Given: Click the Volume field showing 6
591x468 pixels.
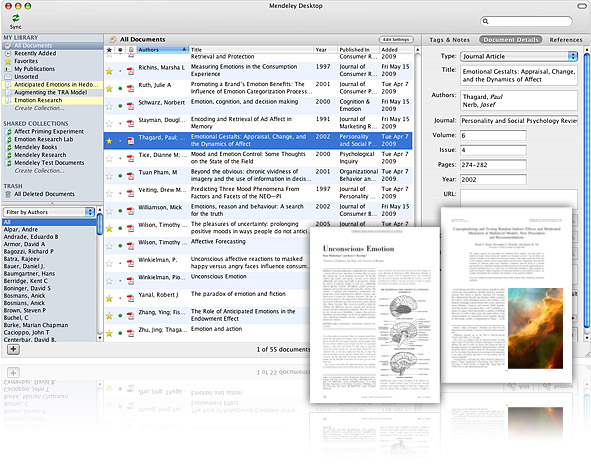Looking at the screenshot, I should tap(493, 135).
